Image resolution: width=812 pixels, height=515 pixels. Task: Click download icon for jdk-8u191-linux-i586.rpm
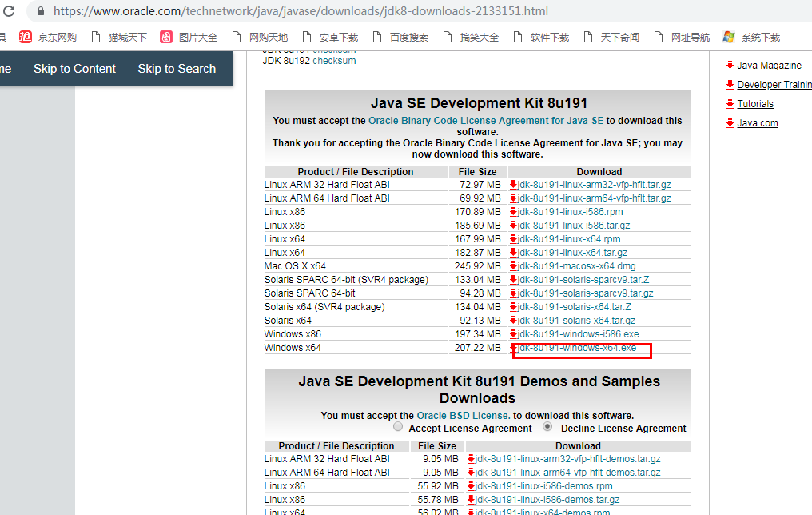[x=513, y=211]
